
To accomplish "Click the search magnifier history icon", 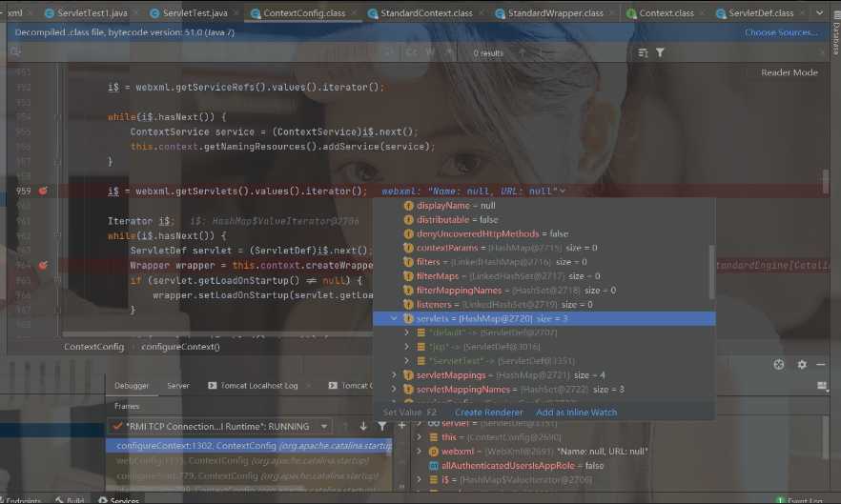I will pyautogui.click(x=15, y=52).
